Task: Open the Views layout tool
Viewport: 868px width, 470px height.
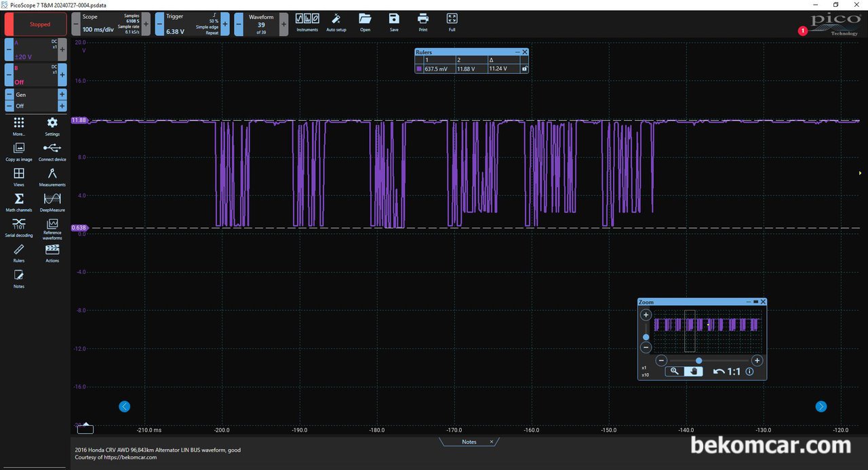Action: click(x=19, y=177)
